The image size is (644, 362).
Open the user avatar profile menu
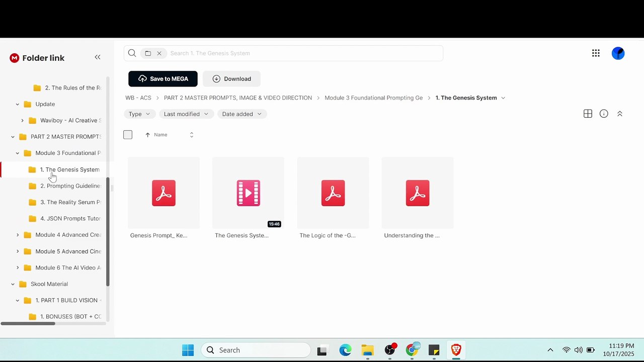click(x=618, y=53)
